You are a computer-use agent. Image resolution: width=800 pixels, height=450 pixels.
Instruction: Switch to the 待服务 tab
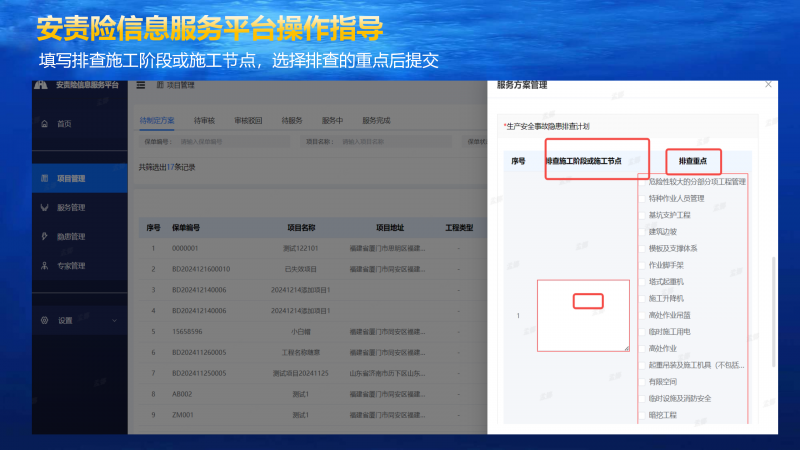[x=292, y=120]
